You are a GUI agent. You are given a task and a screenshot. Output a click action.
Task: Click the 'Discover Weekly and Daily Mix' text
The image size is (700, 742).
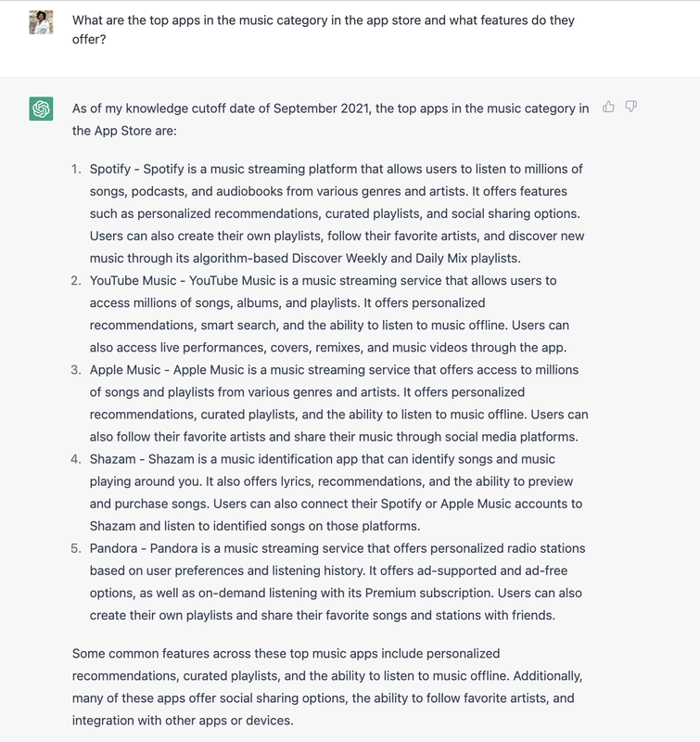point(379,259)
